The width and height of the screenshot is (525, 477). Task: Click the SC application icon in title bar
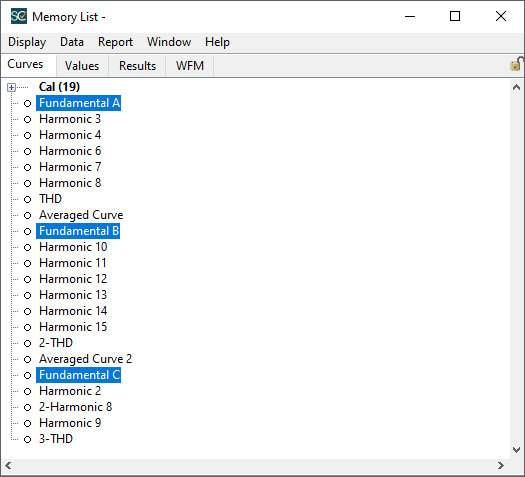click(19, 16)
